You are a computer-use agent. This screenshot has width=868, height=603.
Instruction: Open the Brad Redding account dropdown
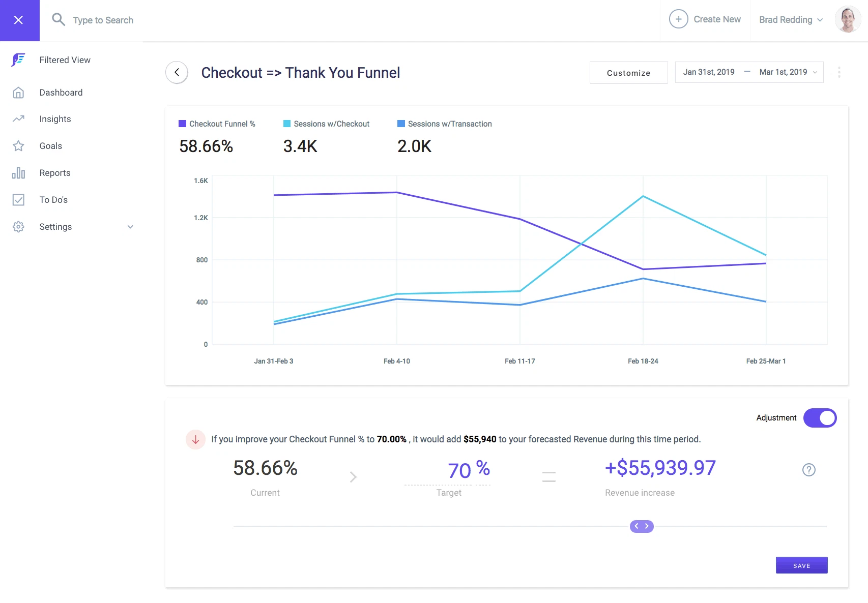pyautogui.click(x=790, y=19)
